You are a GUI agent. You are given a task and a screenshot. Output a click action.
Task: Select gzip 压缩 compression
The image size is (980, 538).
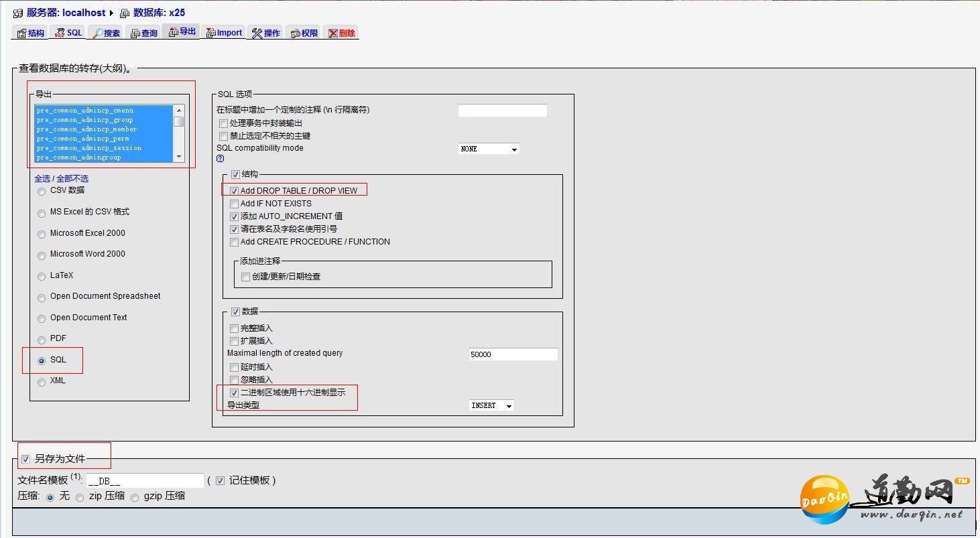(x=135, y=498)
